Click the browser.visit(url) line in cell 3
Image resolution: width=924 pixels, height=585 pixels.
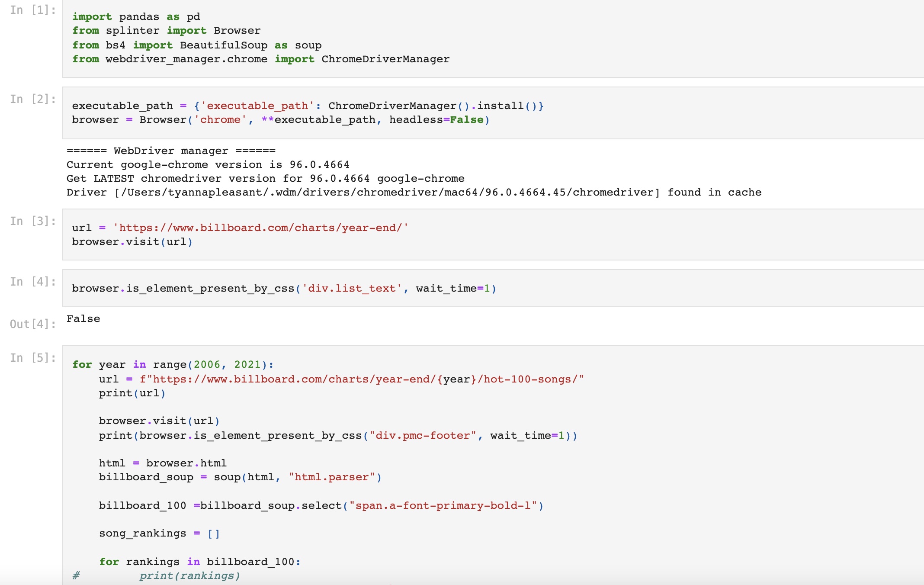click(132, 242)
